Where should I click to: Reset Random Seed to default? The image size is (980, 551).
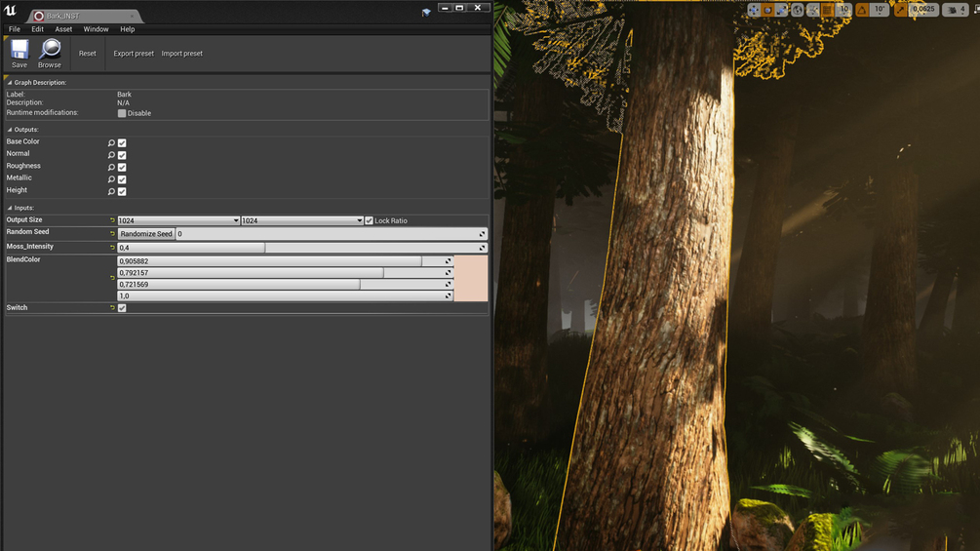point(112,233)
